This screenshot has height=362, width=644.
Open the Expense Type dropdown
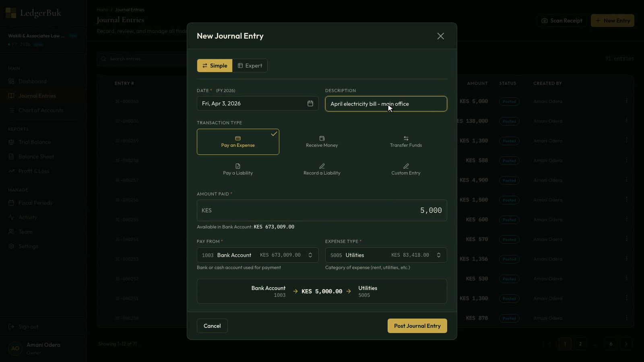(386, 255)
